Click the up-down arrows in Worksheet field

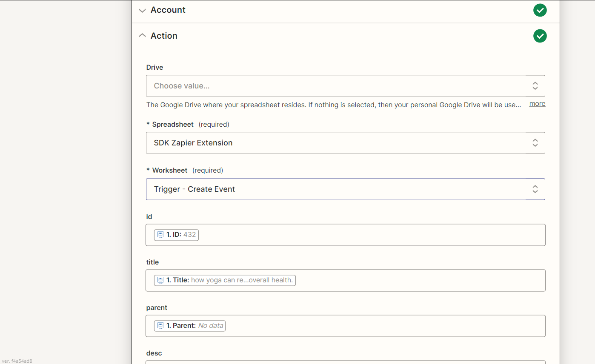pos(535,189)
